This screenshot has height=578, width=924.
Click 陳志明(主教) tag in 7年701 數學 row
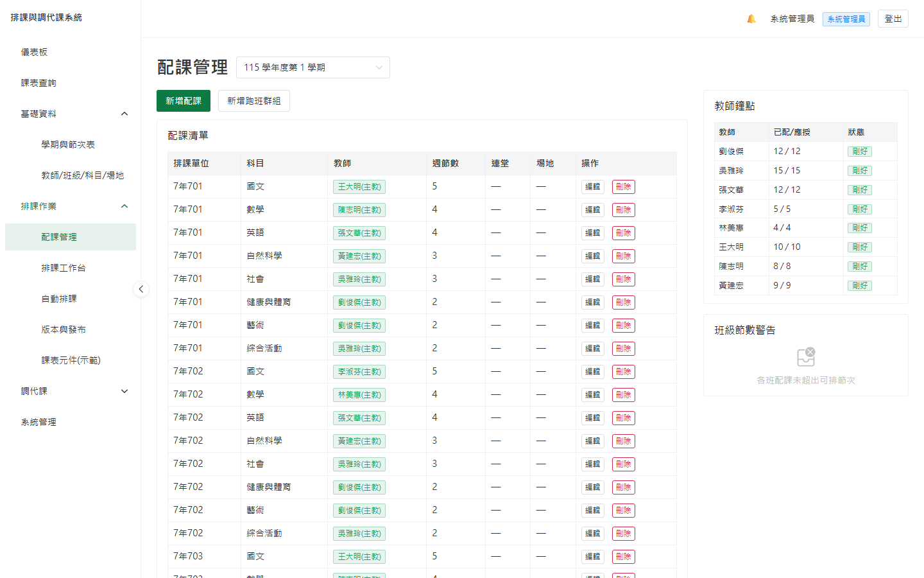pyautogui.click(x=359, y=210)
